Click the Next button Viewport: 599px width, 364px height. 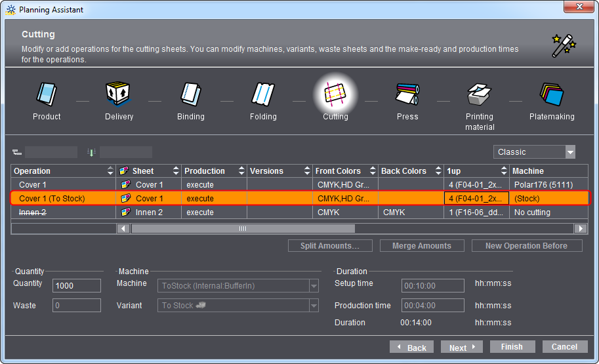462,348
